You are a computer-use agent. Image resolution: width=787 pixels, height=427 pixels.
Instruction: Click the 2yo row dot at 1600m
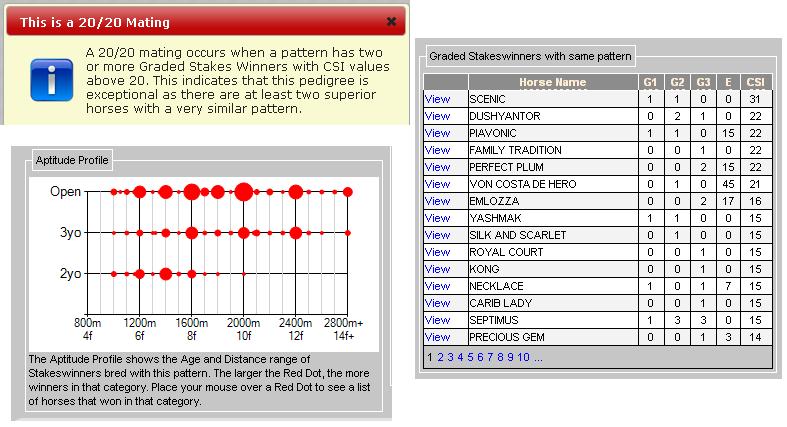[192, 274]
